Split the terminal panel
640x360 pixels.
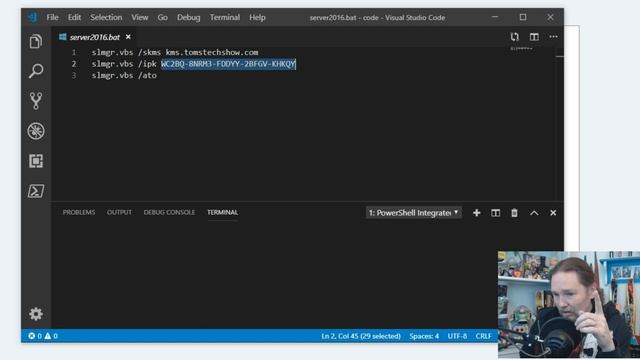(x=496, y=213)
